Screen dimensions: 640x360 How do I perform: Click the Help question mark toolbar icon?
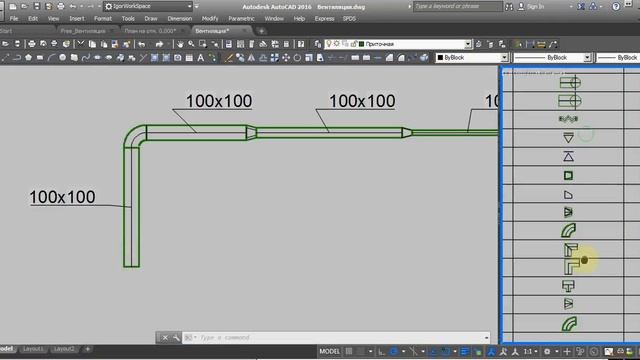(x=301, y=44)
